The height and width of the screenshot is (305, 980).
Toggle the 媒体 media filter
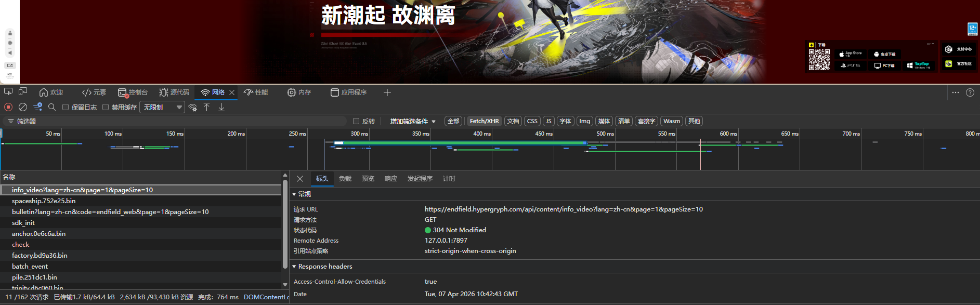click(x=604, y=121)
